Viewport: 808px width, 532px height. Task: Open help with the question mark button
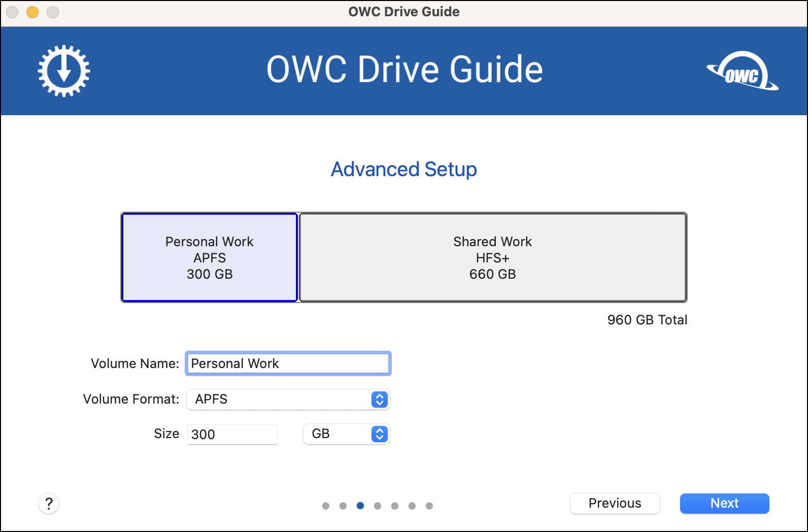point(49,504)
